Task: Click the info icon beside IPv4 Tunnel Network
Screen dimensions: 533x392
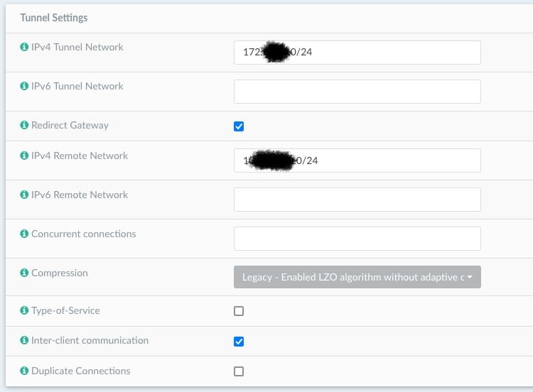Action: (x=25, y=48)
